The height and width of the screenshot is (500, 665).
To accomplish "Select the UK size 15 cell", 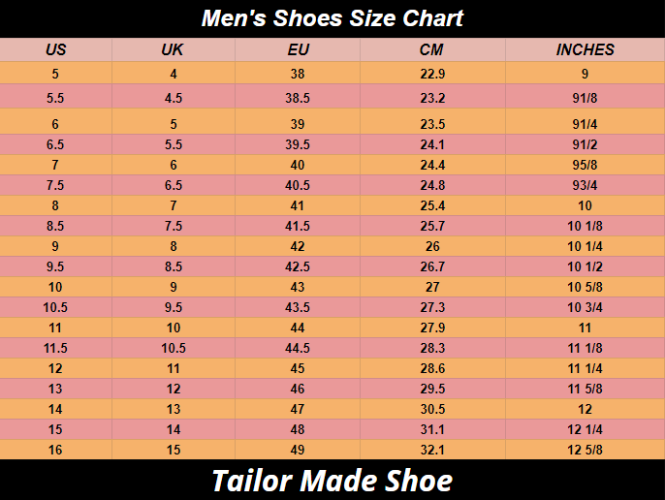I will pyautogui.click(x=172, y=450).
